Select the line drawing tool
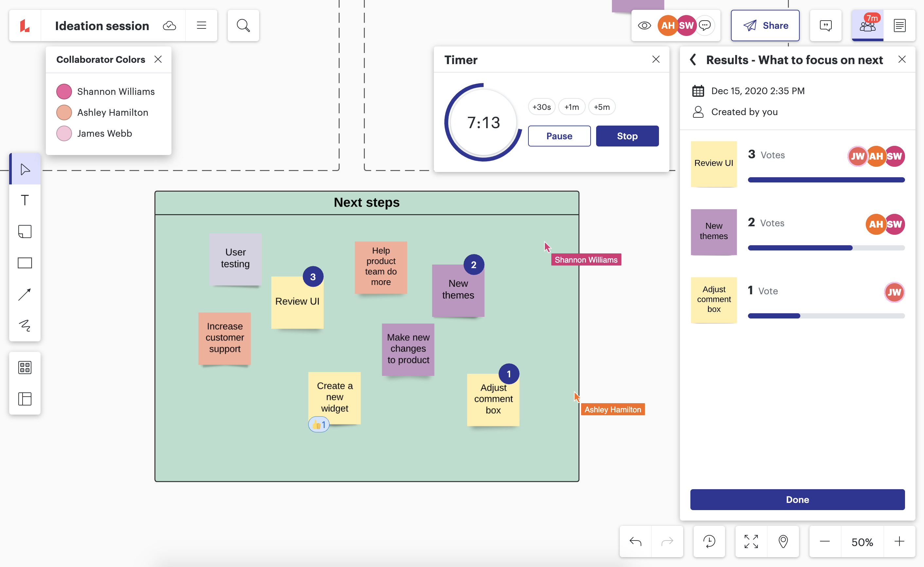 25,294
